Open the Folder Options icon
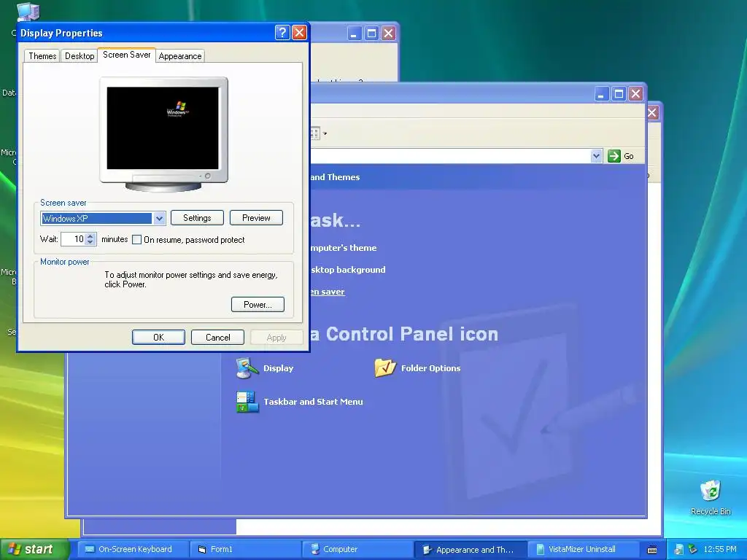This screenshot has width=747, height=560. pyautogui.click(x=417, y=368)
